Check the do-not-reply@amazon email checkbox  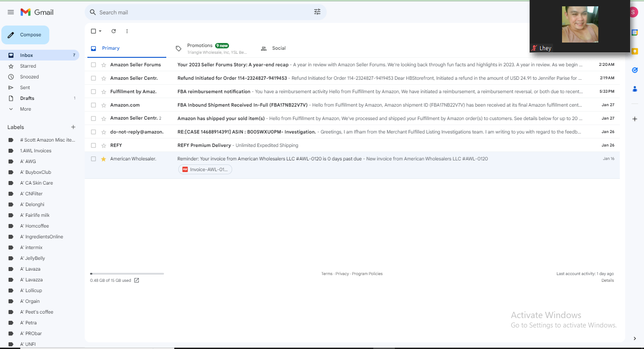coord(93,132)
